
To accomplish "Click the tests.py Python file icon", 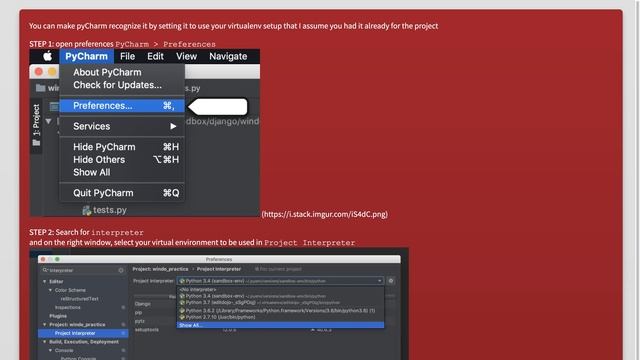I will point(86,210).
